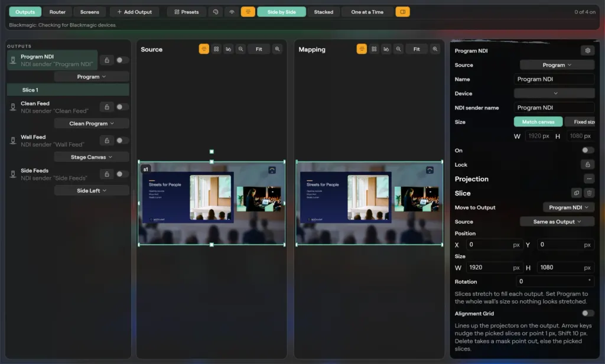The image size is (605, 364).
Task: Lock the Side Feeds output
Action: (107, 174)
